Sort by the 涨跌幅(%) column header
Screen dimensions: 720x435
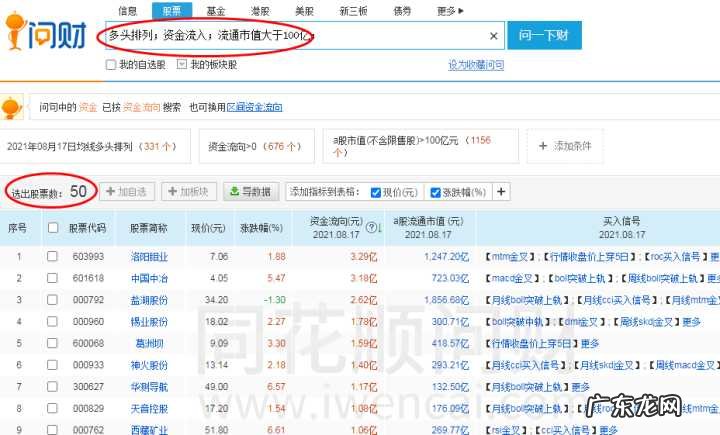[x=261, y=228]
